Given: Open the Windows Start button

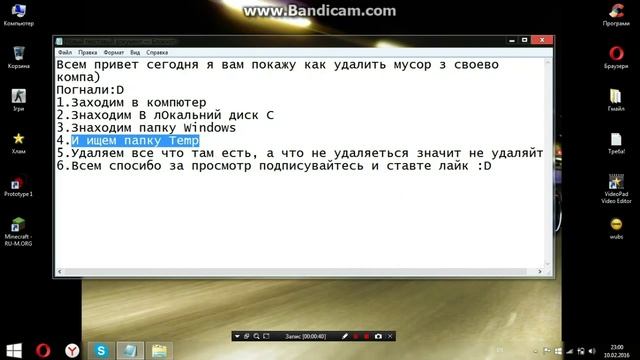Looking at the screenshot, I should click(14, 351).
